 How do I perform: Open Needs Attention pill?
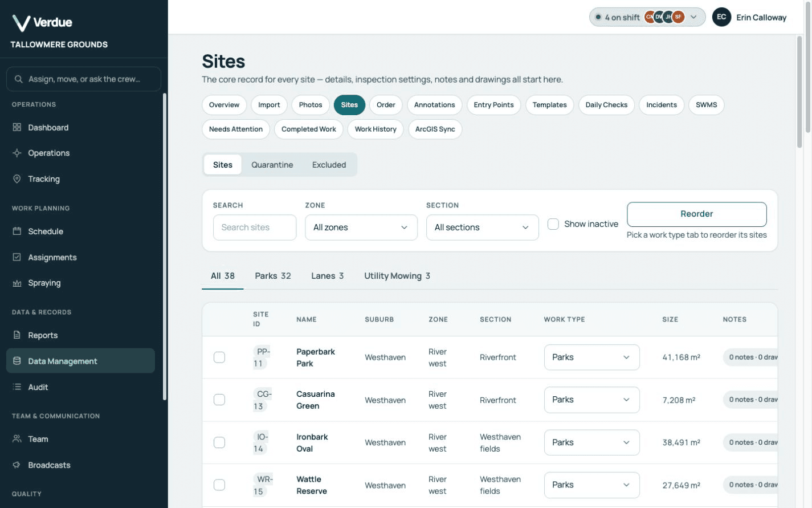(236, 129)
